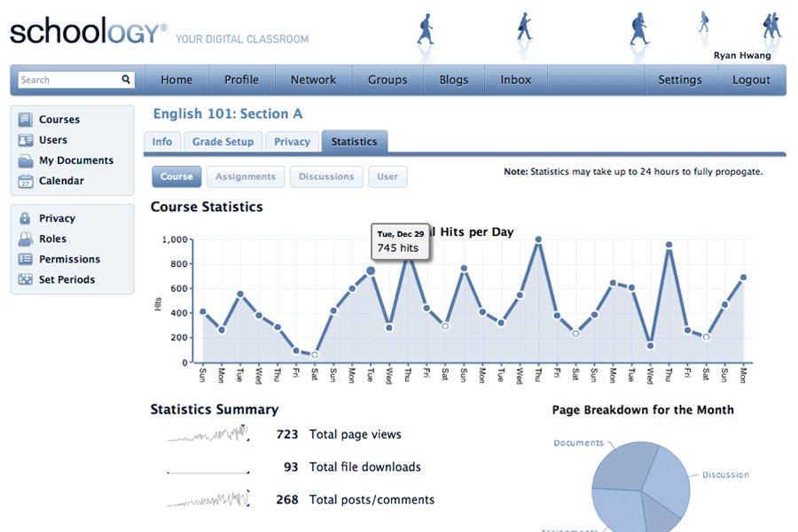Click into the Search field
This screenshot has height=532, width=798.
coord(69,80)
